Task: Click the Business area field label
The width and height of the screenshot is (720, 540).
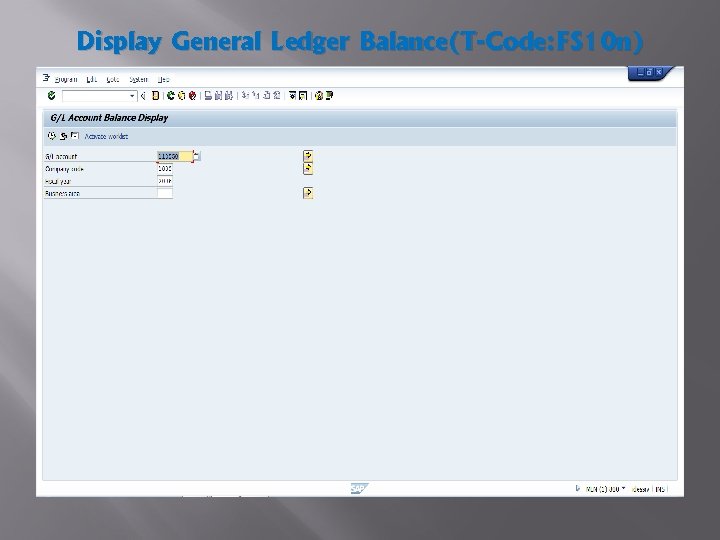Action: point(62,194)
